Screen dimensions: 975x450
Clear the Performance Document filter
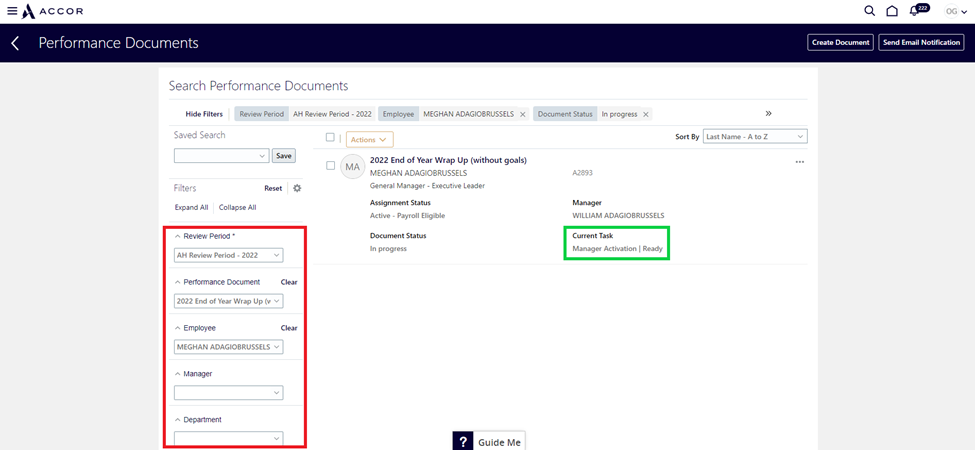pyautogui.click(x=289, y=282)
